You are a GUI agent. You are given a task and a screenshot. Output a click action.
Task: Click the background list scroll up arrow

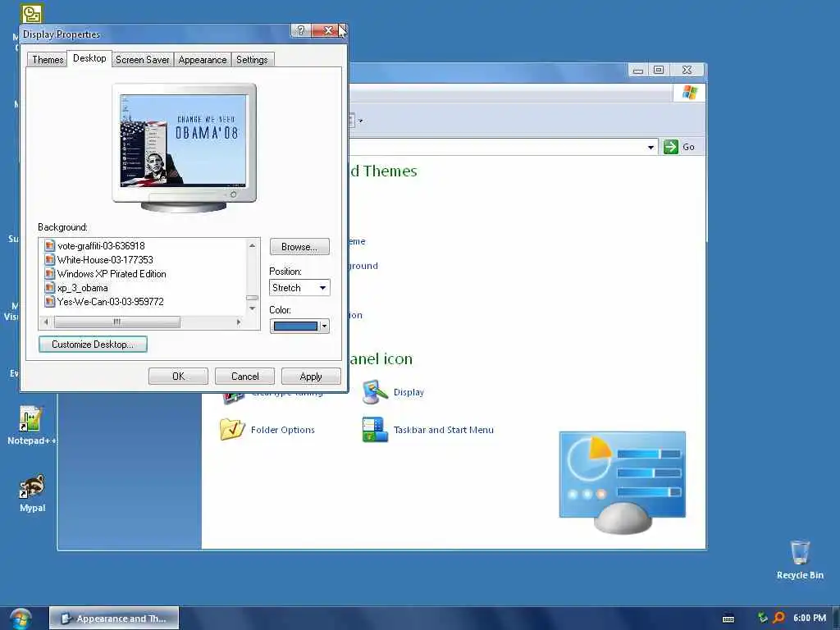252,244
